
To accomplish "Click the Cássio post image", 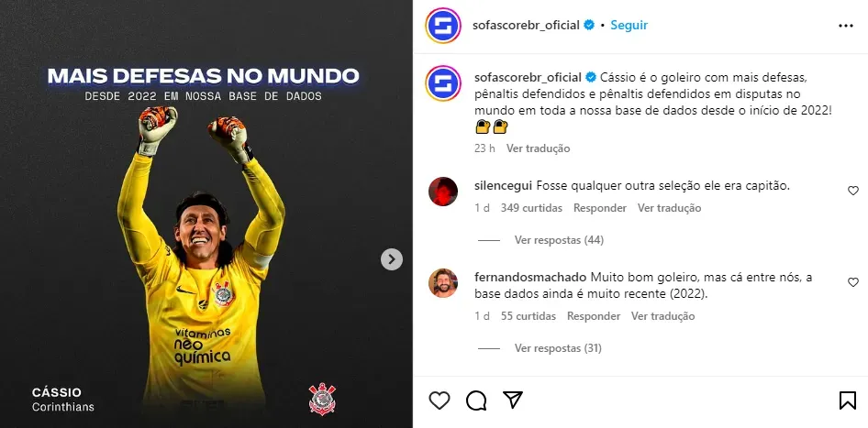I will pyautogui.click(x=206, y=214).
